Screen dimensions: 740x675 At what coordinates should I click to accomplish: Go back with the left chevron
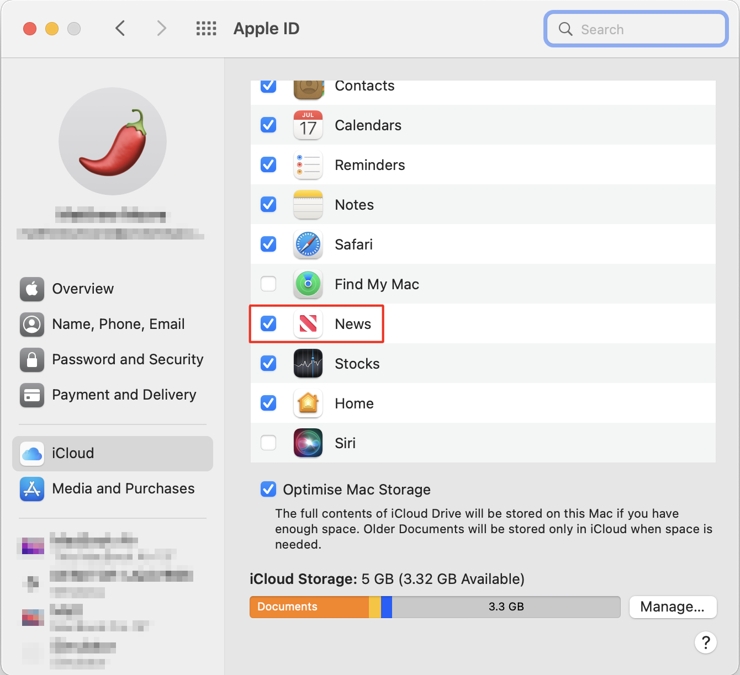click(120, 28)
